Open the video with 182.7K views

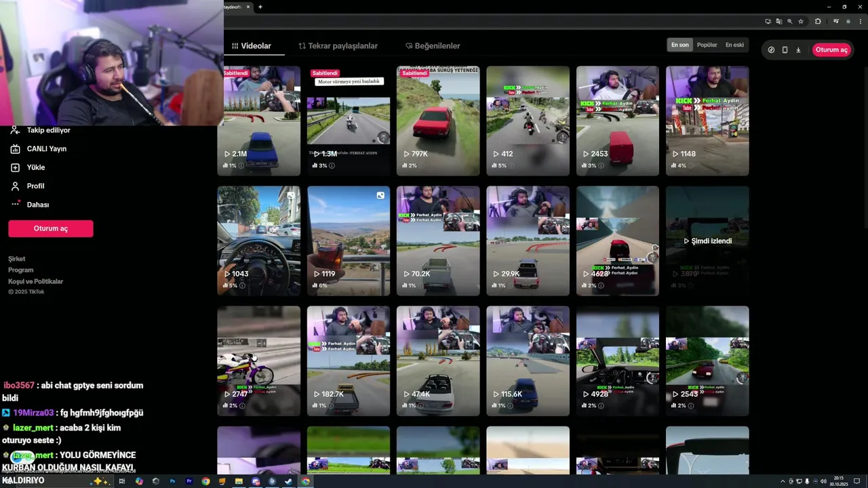point(349,361)
